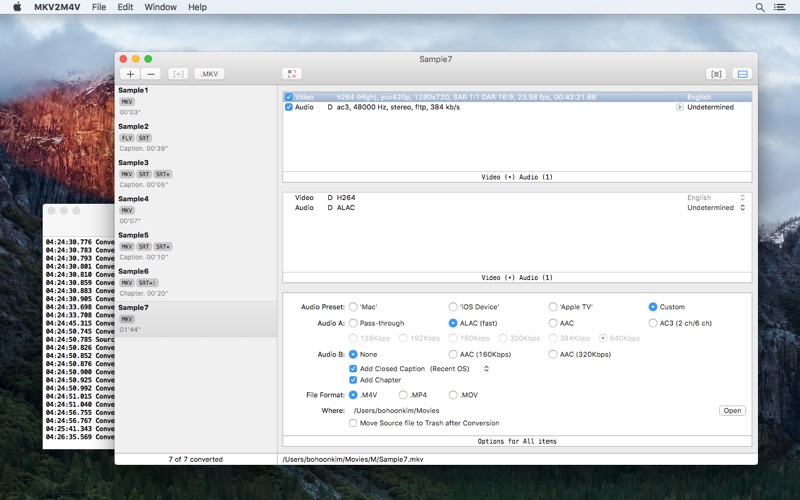Click Open button for output folder
This screenshot has width=800, height=500.
click(732, 411)
